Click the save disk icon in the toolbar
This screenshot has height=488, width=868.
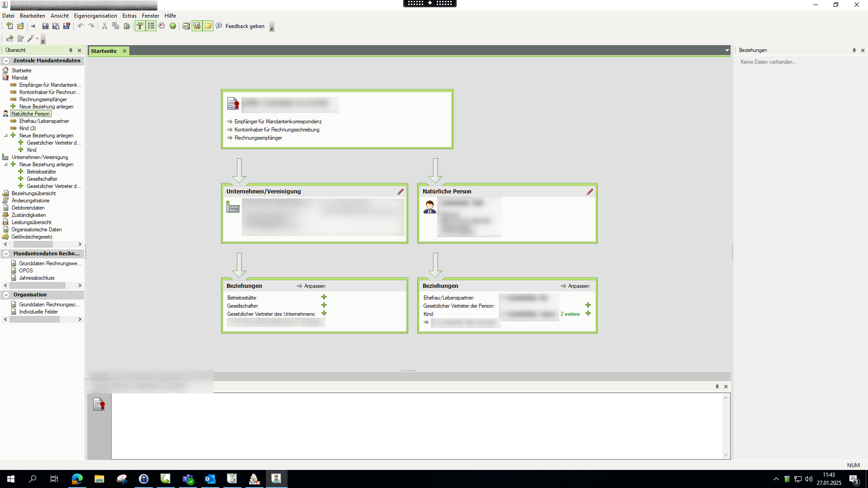[x=45, y=26]
